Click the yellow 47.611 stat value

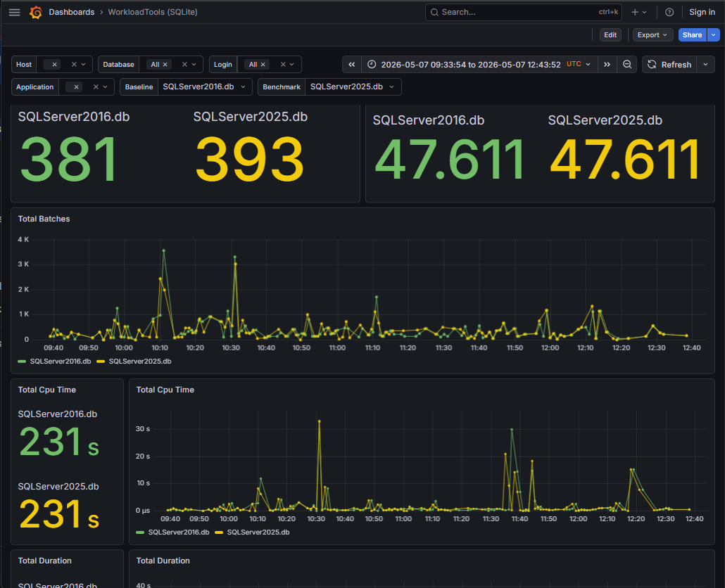624,160
